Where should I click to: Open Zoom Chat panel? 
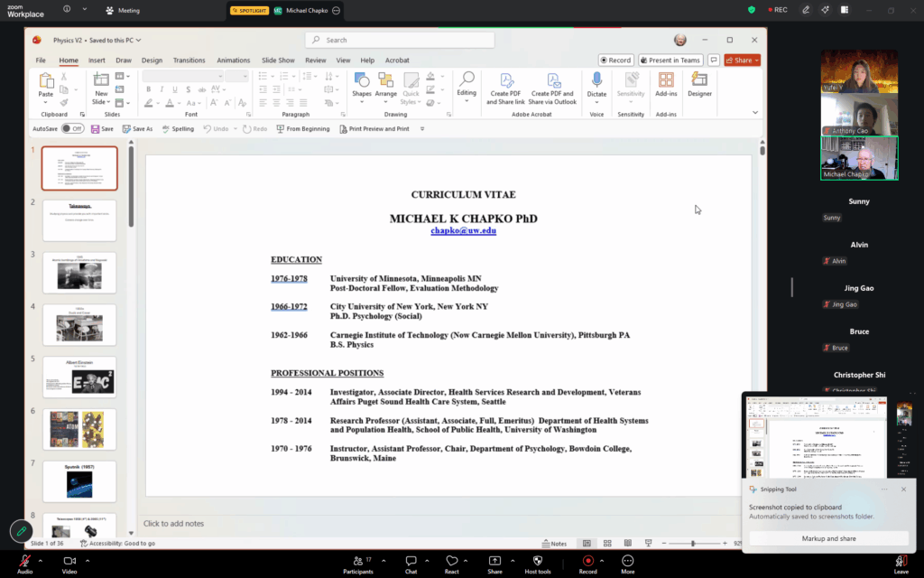pos(411,564)
